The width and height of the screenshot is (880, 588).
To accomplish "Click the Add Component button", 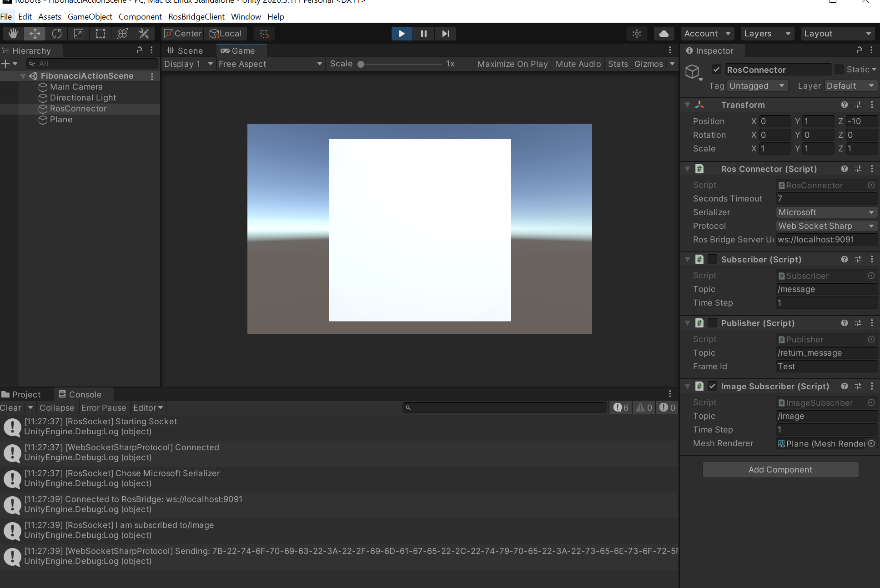I will 780,469.
